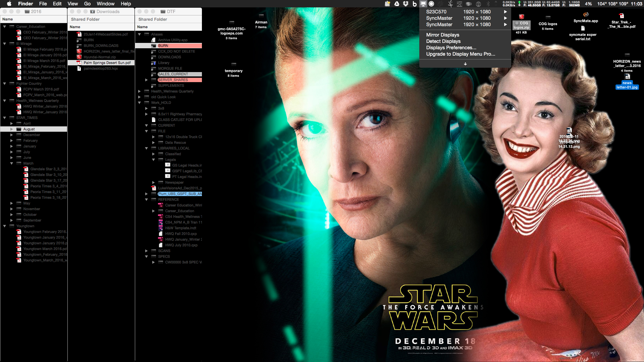Collapse the Work_HOLD folder
This screenshot has width=644, height=362.
coord(140,103)
